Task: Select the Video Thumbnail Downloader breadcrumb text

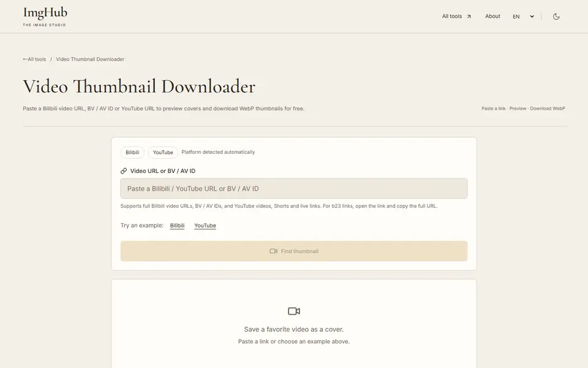Action: pyautogui.click(x=90, y=59)
